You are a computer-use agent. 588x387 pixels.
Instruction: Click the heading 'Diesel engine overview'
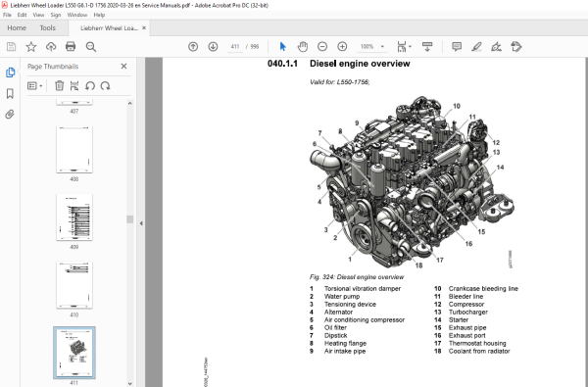tap(360, 64)
